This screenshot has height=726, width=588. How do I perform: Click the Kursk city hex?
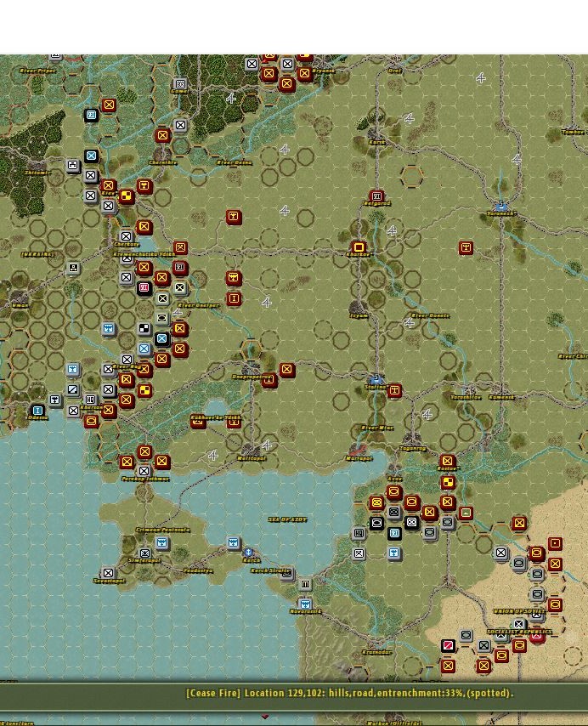click(376, 134)
